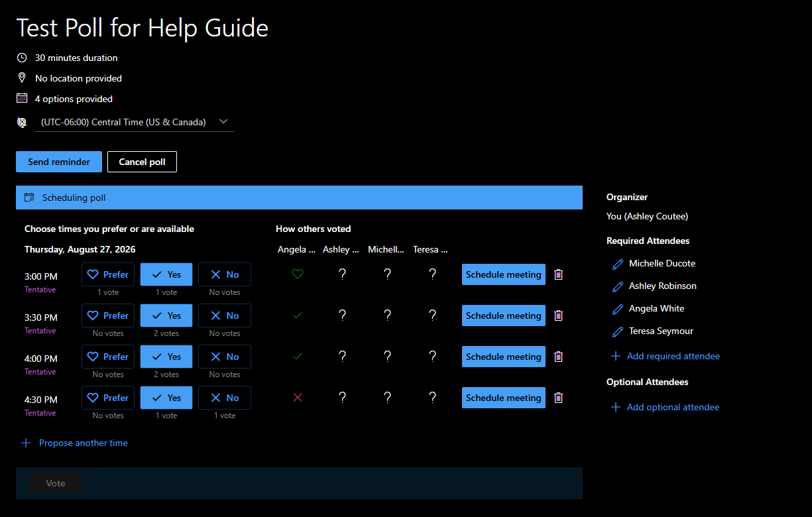Image resolution: width=812 pixels, height=517 pixels.
Task: Delete the 3:00 PM time option
Action: 558,274
